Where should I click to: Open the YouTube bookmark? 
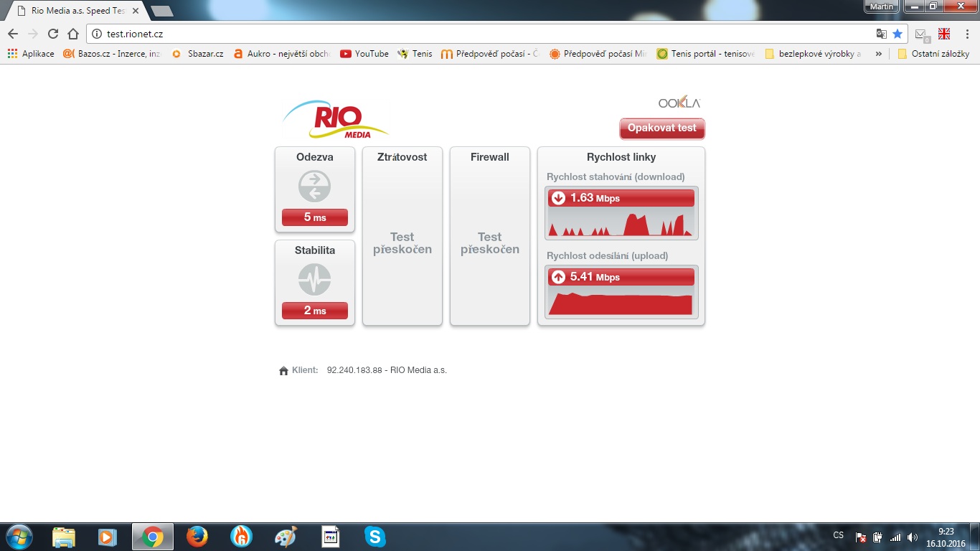click(x=364, y=54)
